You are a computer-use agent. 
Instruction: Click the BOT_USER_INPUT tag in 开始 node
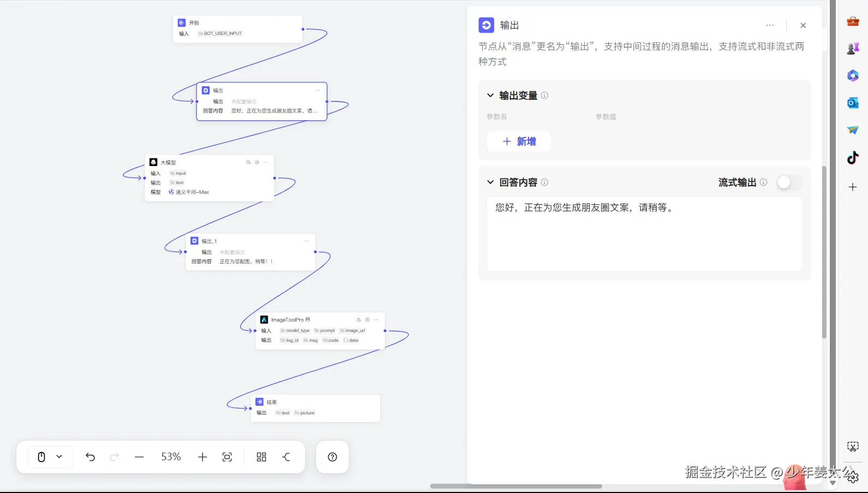[220, 34]
